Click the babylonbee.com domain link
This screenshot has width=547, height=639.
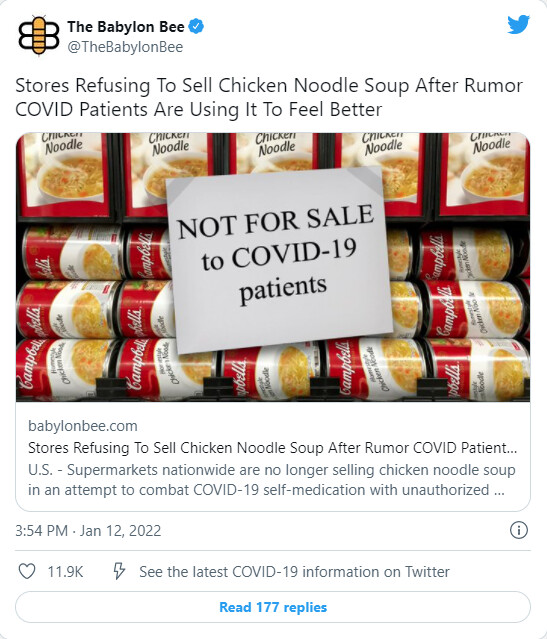83,426
